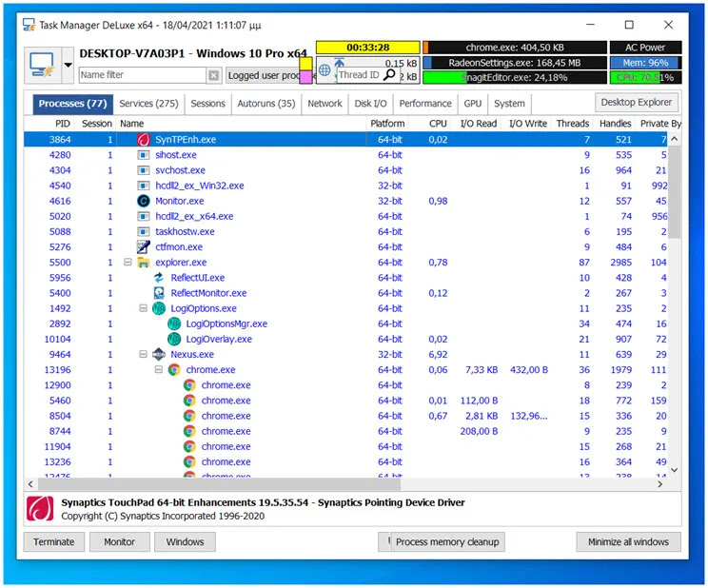Sort by the Threads column header

[x=573, y=124]
